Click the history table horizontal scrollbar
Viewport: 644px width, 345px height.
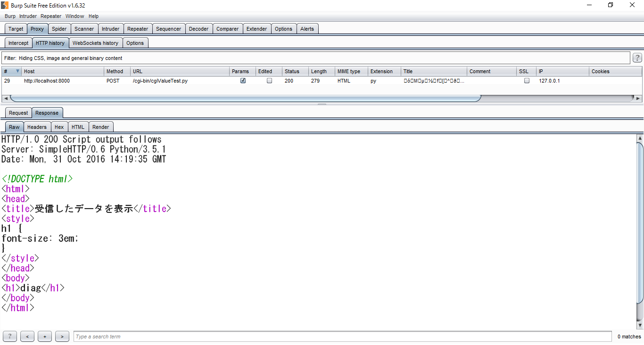pos(245,98)
